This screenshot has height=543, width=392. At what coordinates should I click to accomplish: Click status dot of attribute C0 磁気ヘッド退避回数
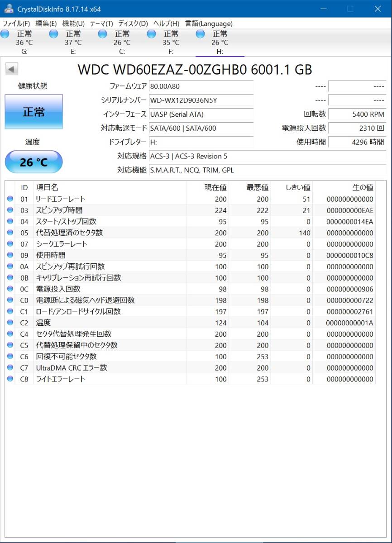[x=10, y=300]
